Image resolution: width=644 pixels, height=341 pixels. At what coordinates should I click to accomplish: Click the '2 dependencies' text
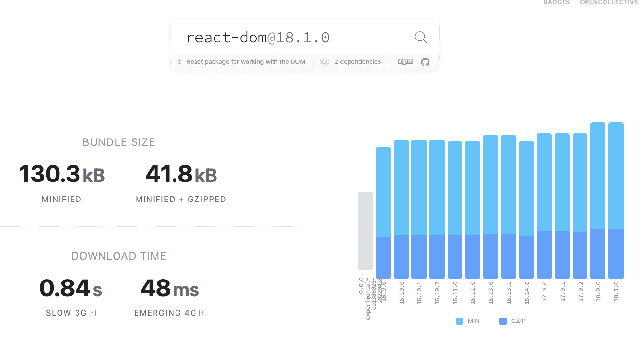point(357,62)
